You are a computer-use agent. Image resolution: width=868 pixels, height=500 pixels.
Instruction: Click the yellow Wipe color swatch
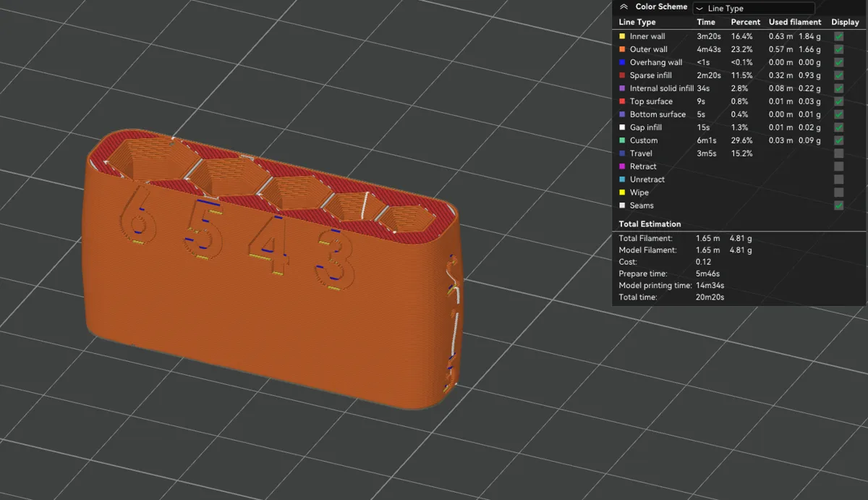[622, 192]
